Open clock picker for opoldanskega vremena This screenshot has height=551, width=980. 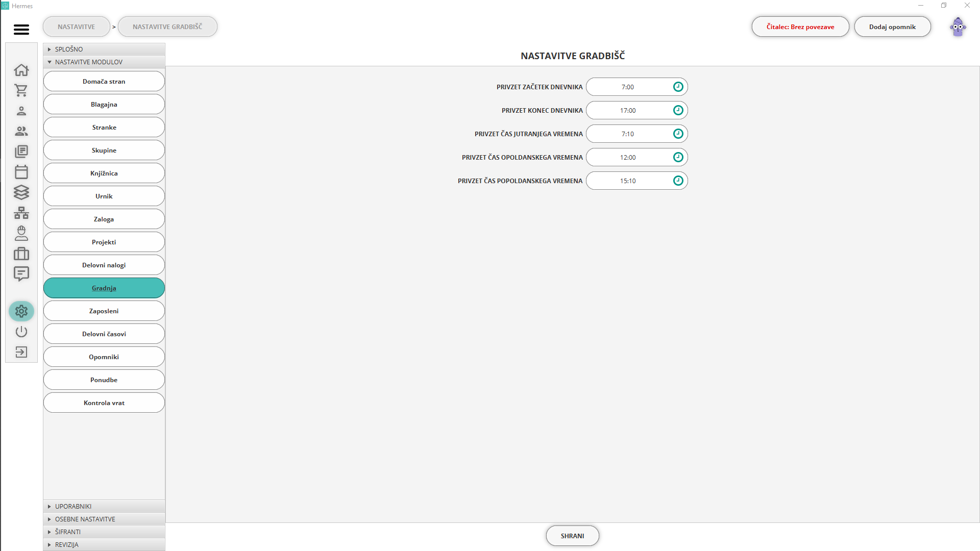(678, 157)
